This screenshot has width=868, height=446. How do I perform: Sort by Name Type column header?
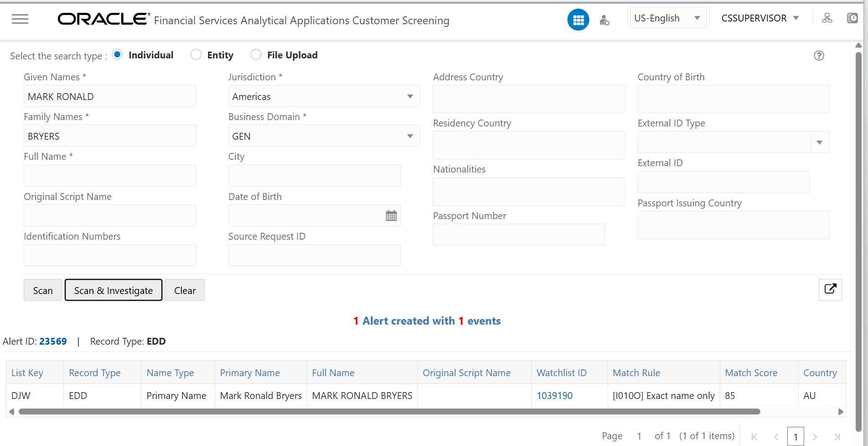pos(170,373)
